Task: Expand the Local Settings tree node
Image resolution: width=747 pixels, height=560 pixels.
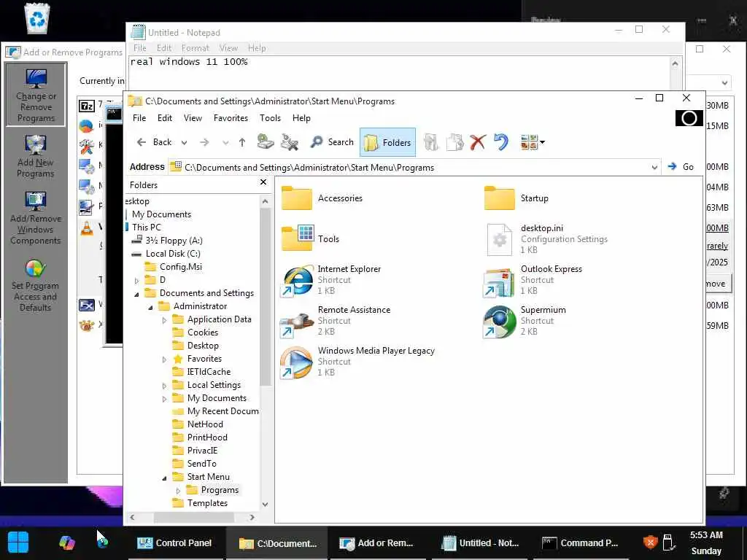Action: point(164,386)
